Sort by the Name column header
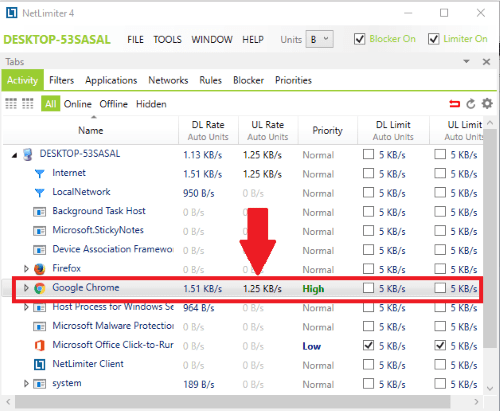The image size is (500, 411). tap(91, 130)
